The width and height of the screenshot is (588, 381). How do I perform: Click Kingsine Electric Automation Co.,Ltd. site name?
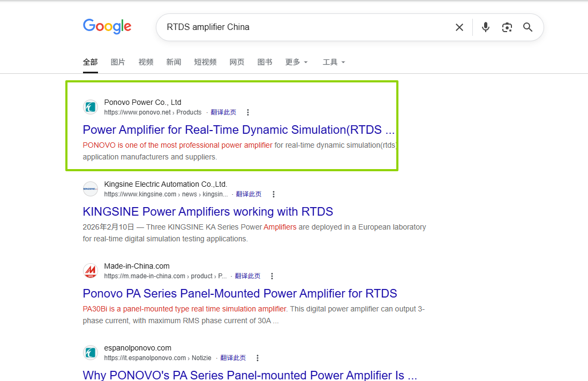(165, 184)
